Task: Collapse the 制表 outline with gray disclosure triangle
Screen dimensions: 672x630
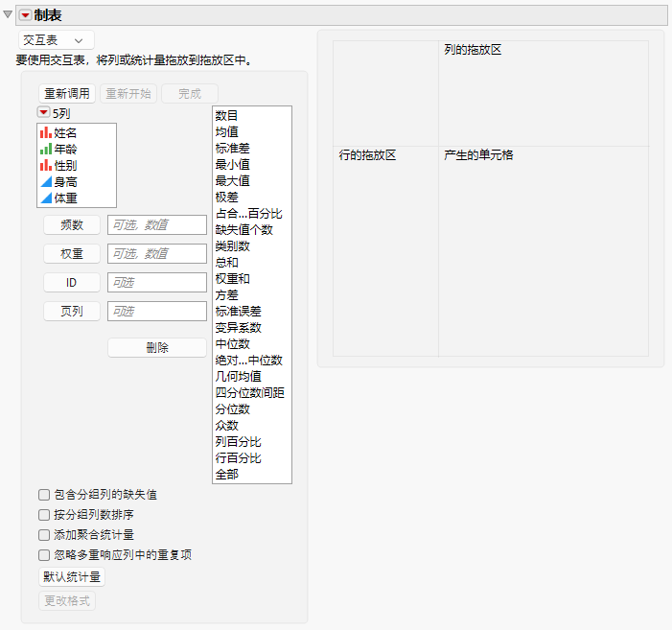Action: click(x=8, y=14)
